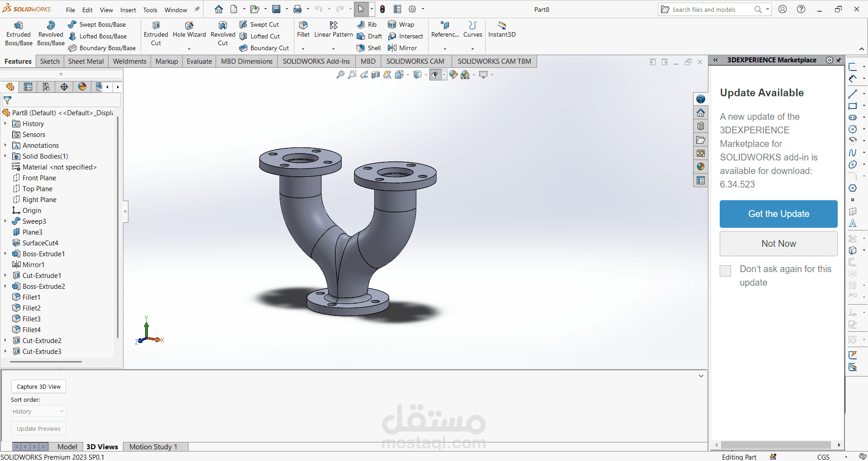868x461 pixels.
Task: Collapse the CommandManager ribbon arrow
Action: coord(862,49)
